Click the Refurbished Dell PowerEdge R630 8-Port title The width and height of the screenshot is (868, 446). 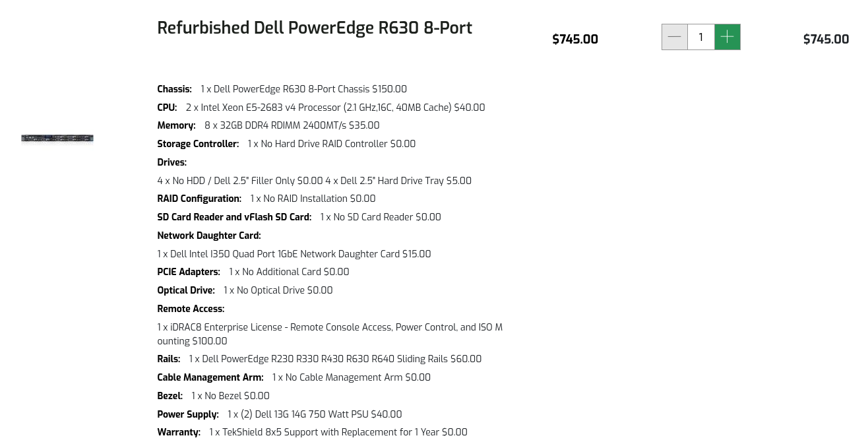click(x=315, y=28)
